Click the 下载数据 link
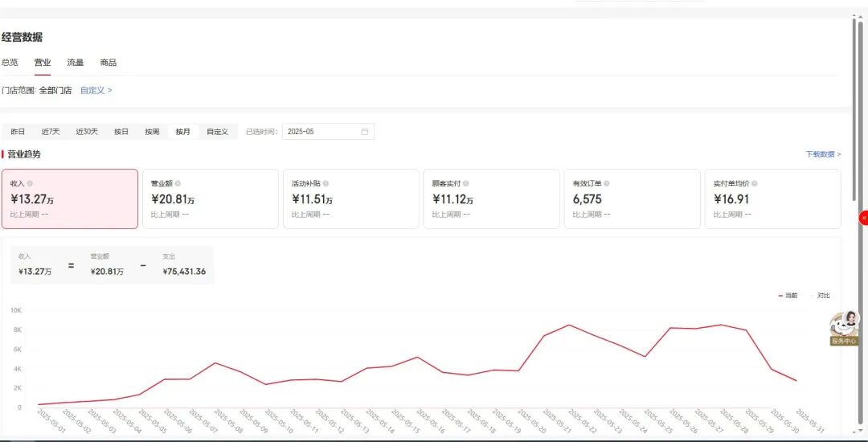The image size is (868, 442). tap(823, 154)
